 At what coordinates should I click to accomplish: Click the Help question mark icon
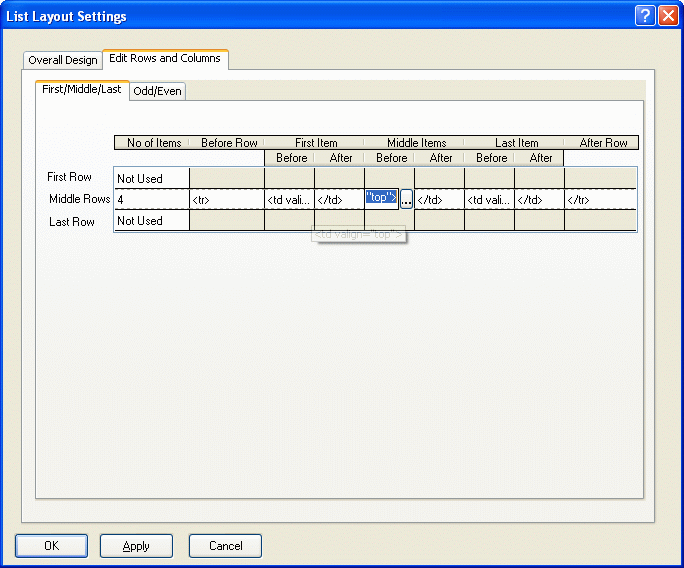tap(646, 16)
